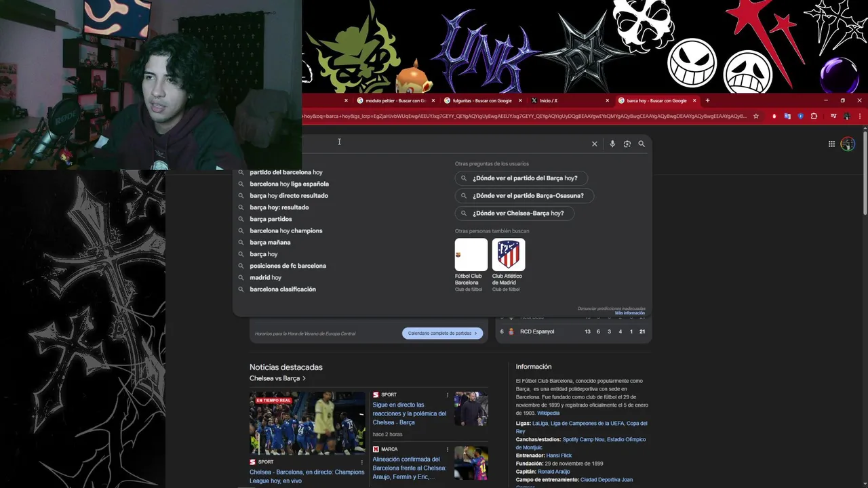Image resolution: width=868 pixels, height=488 pixels.
Task: Open 'Chelsea - Barcelona, en directo' article
Action: point(307,476)
